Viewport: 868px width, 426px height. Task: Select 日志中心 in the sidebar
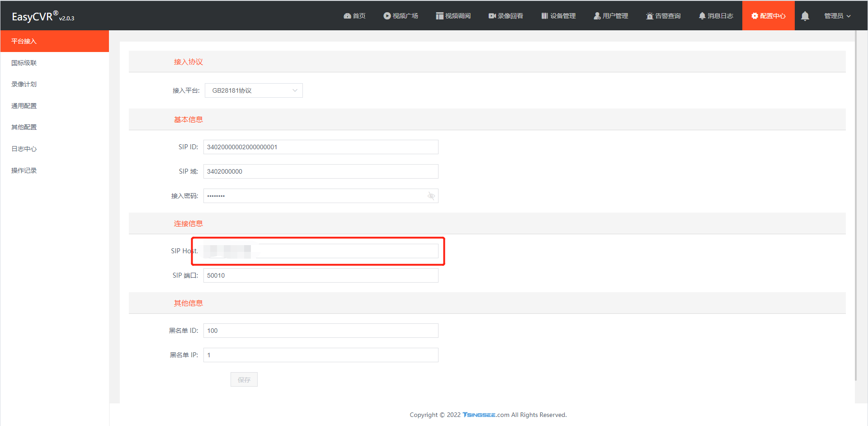[x=55, y=149]
